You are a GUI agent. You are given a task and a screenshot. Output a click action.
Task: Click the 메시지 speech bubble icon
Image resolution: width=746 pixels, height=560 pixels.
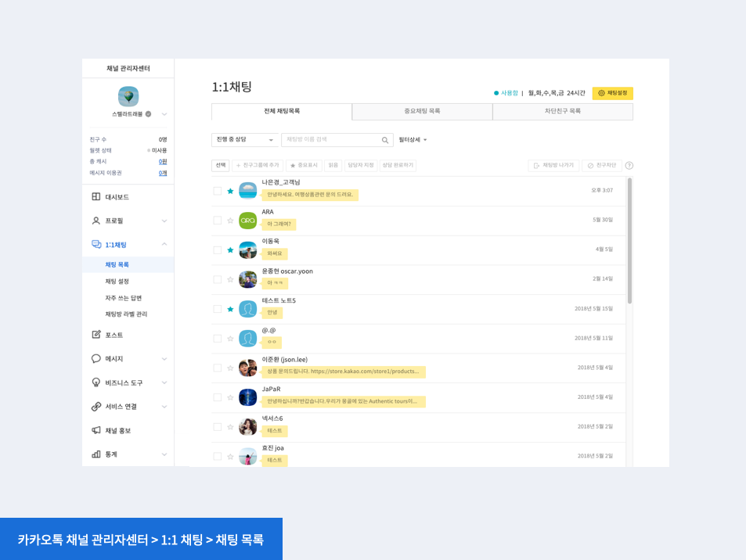[96, 358]
